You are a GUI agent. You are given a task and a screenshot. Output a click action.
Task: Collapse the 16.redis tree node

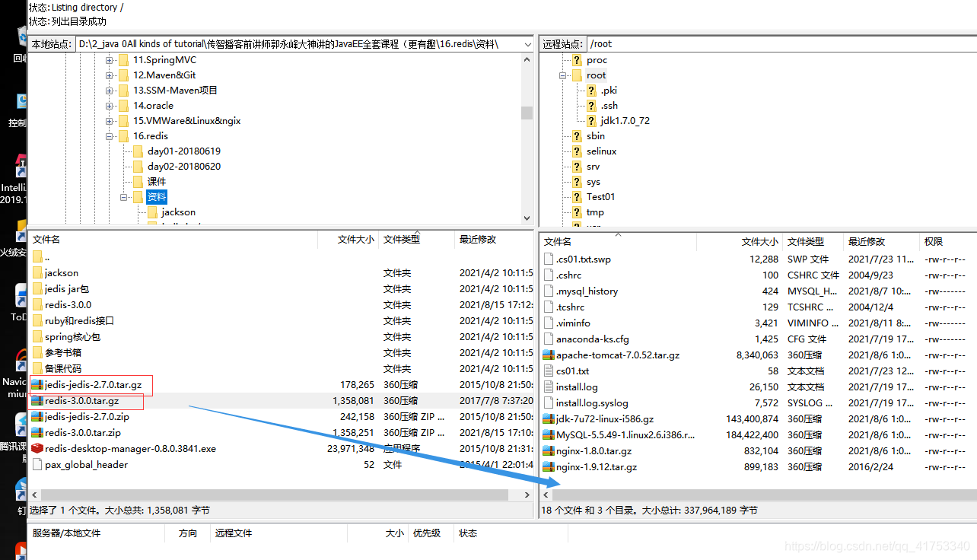[x=110, y=136]
